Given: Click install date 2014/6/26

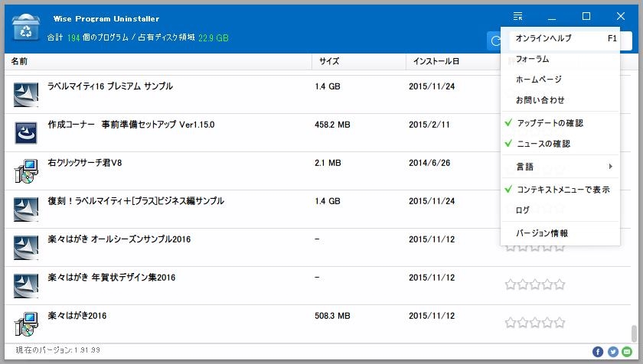Looking at the screenshot, I should click(x=429, y=163).
